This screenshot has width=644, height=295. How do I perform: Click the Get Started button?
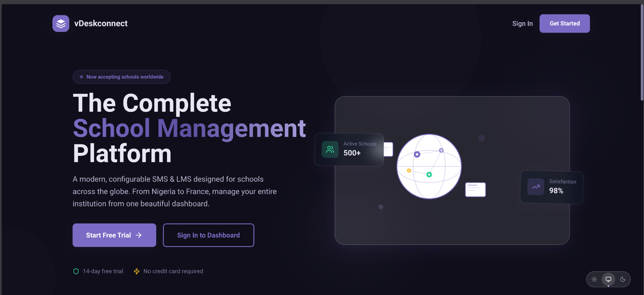tap(564, 24)
